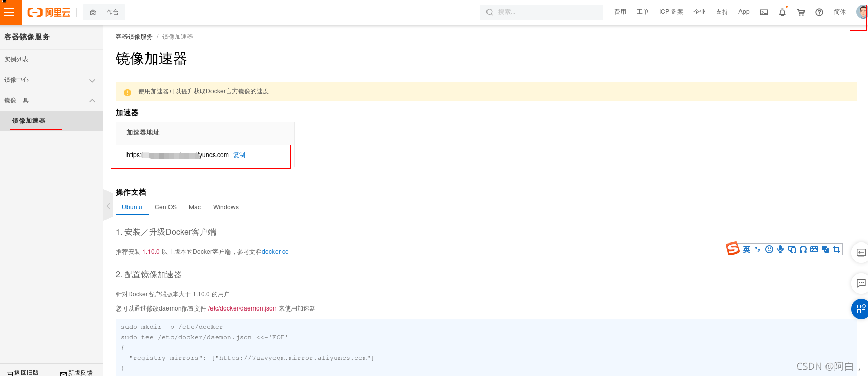Open the Sogou emoji smiley icon

pyautogui.click(x=769, y=249)
